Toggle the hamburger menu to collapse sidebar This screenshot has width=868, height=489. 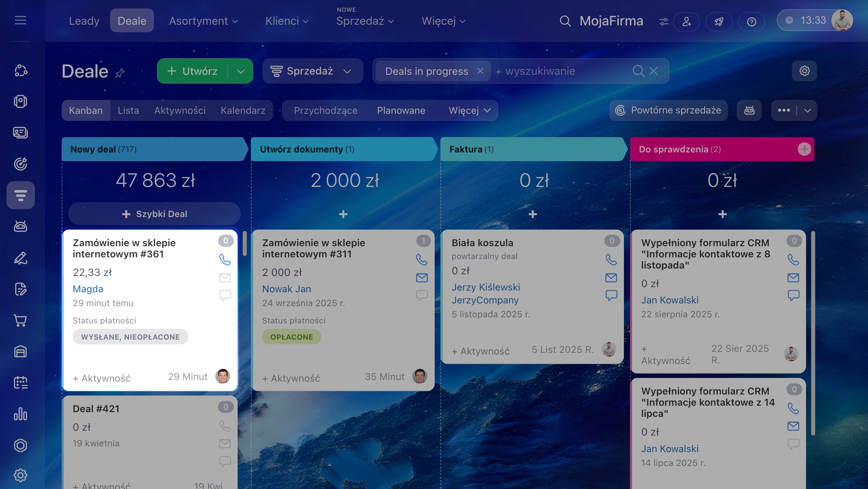click(x=20, y=20)
